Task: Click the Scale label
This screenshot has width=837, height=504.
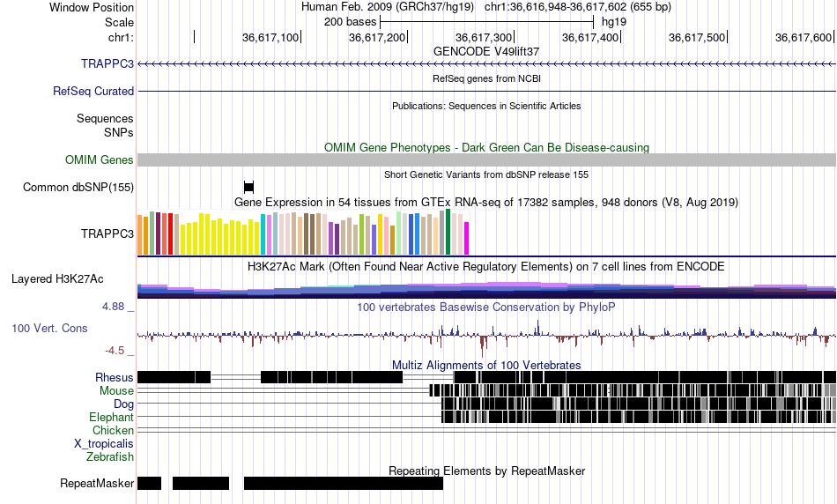Action: tap(119, 22)
